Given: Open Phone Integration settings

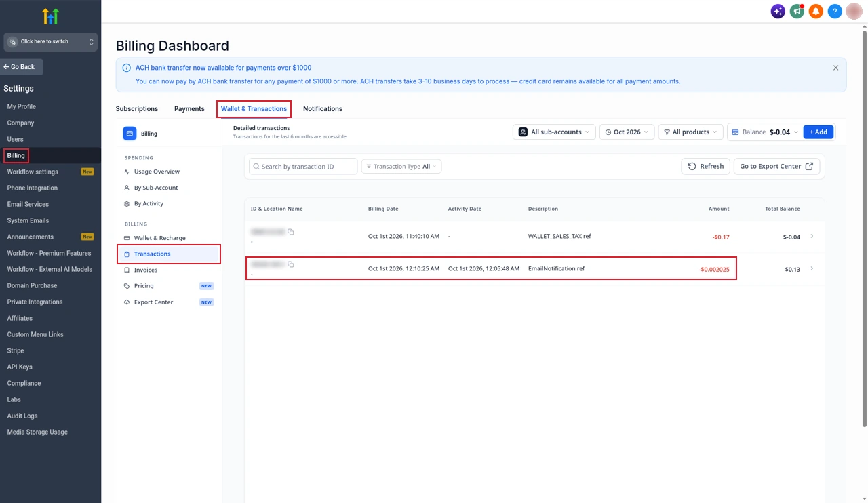Looking at the screenshot, I should coord(33,188).
